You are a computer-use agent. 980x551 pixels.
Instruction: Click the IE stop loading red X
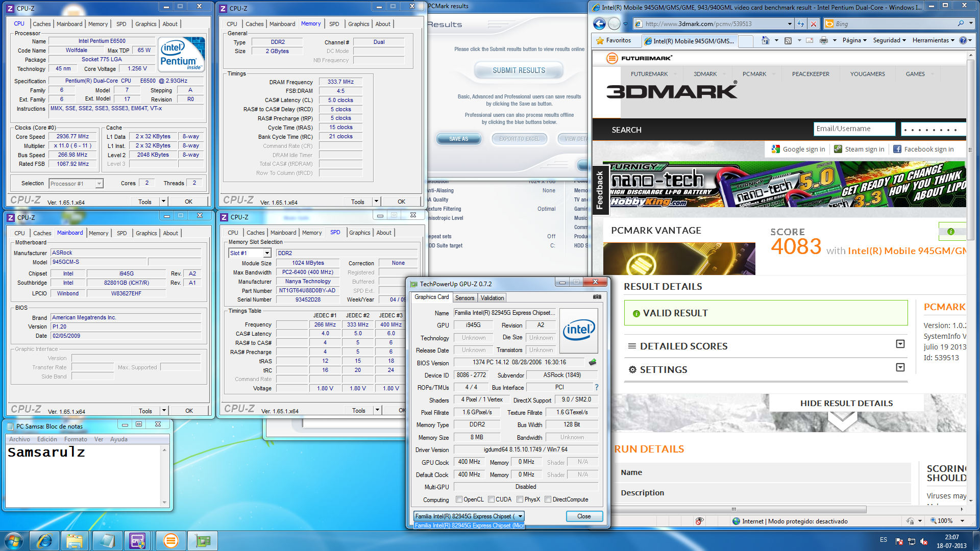(814, 23)
